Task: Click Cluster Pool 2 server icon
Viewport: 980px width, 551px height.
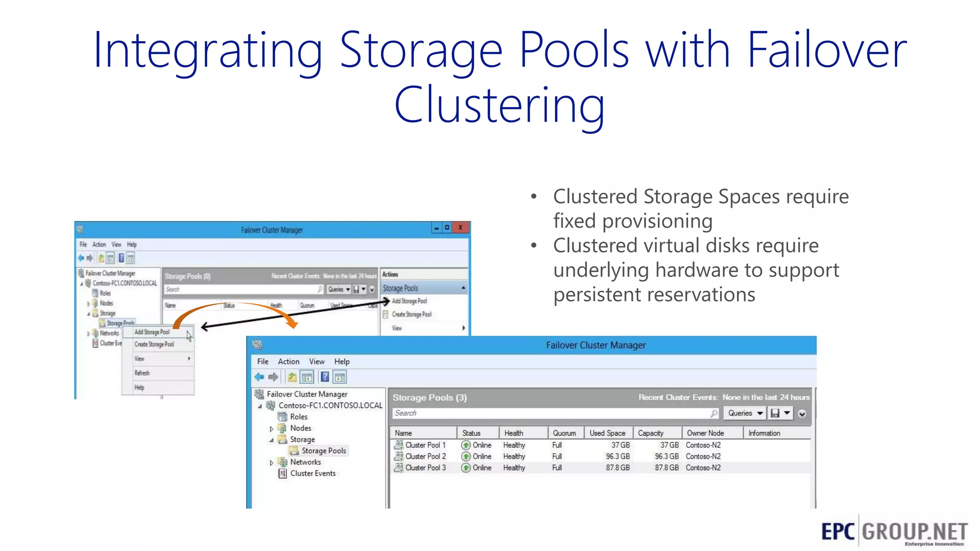Action: 399,456
